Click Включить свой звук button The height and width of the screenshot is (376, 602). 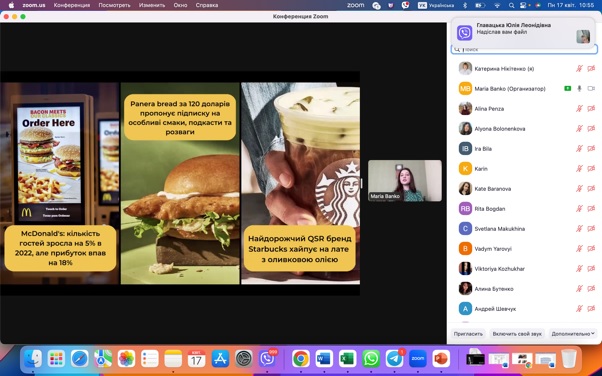(517, 334)
